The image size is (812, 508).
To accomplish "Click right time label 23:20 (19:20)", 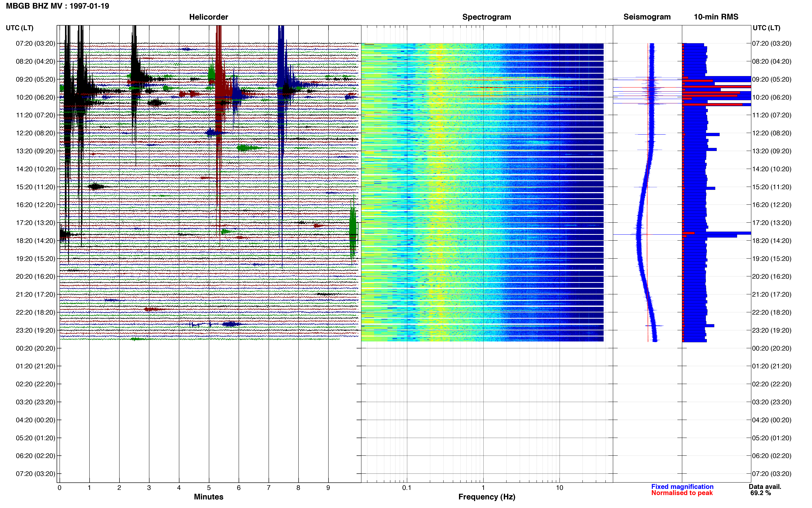I will [x=772, y=330].
